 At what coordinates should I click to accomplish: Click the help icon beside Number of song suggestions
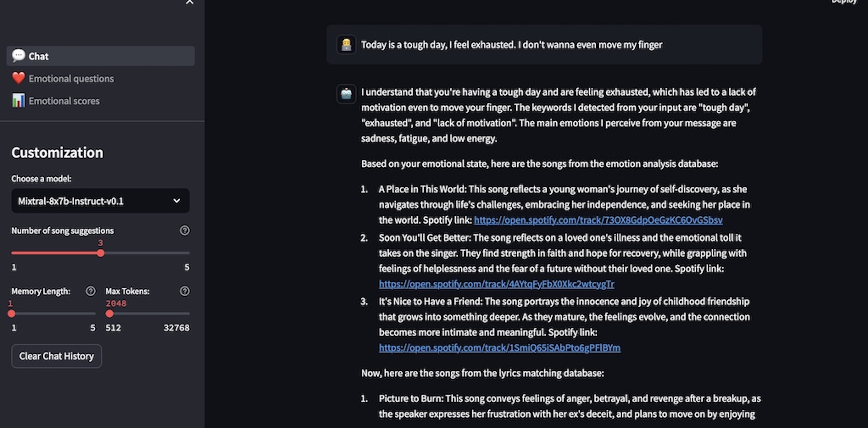pos(185,230)
